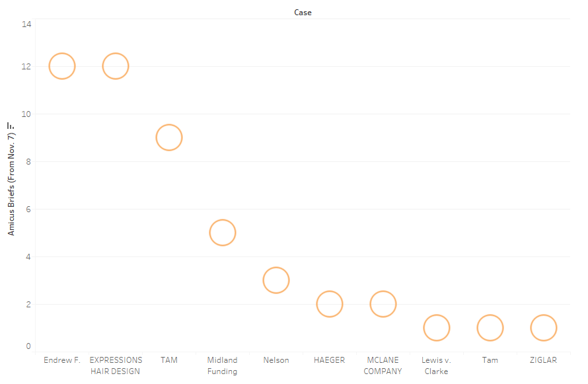Select the Lewis v. Clarke axis label

[x=436, y=365]
